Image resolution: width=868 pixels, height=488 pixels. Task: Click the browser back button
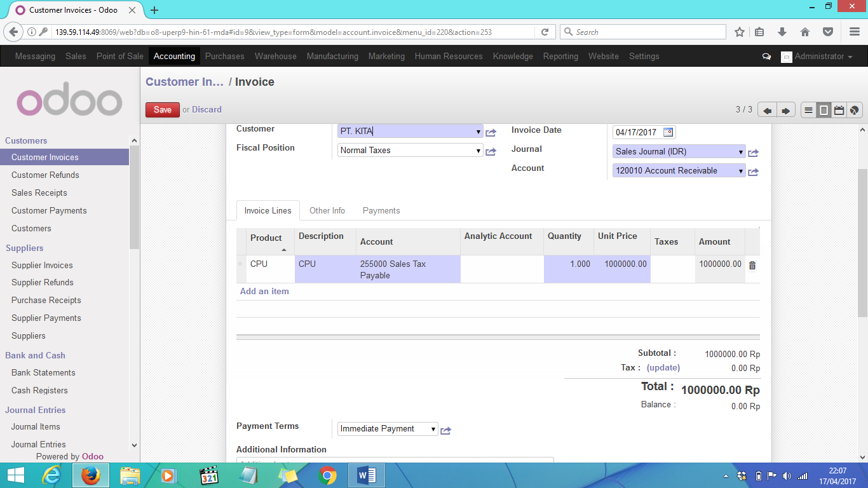pos(13,32)
